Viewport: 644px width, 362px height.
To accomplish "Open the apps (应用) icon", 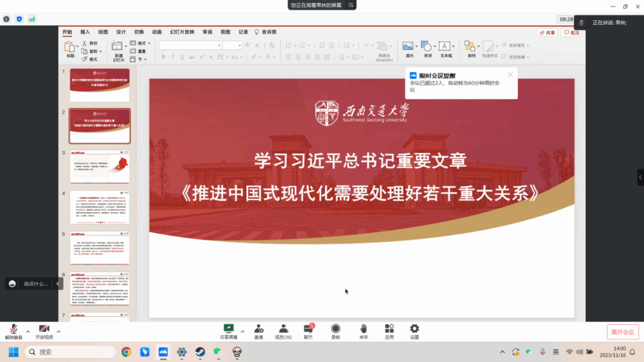I will tap(389, 329).
